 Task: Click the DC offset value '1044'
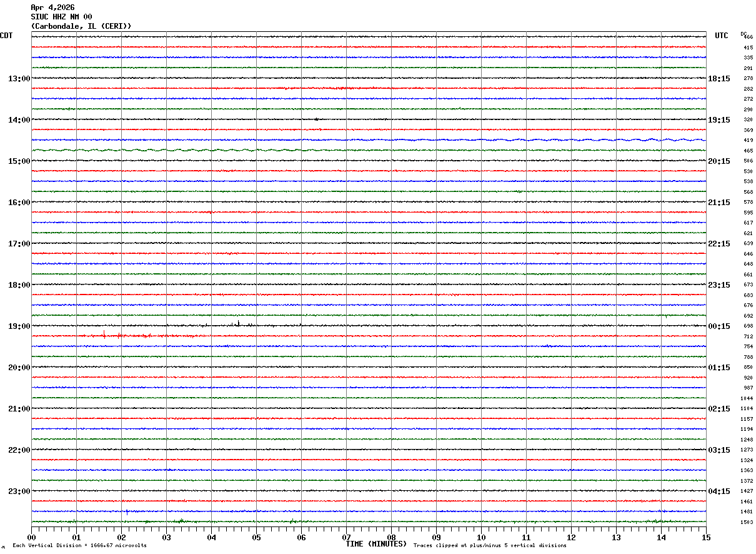point(747,398)
